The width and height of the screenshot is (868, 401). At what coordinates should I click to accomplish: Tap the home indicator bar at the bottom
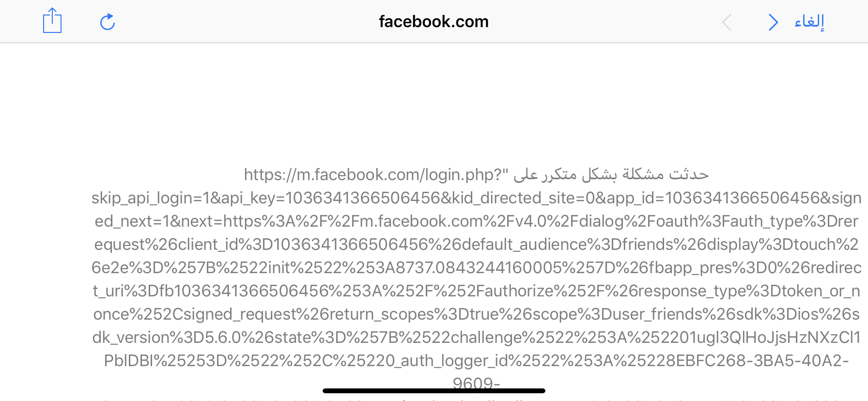click(434, 390)
